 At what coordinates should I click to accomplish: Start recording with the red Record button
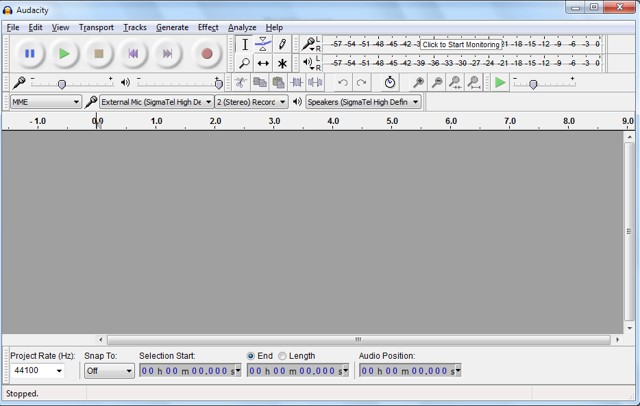pyautogui.click(x=207, y=53)
